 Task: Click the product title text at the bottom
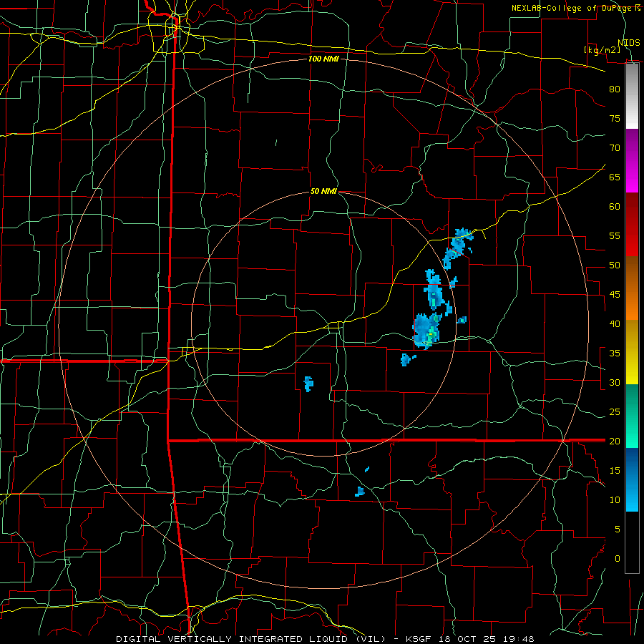(x=325, y=639)
